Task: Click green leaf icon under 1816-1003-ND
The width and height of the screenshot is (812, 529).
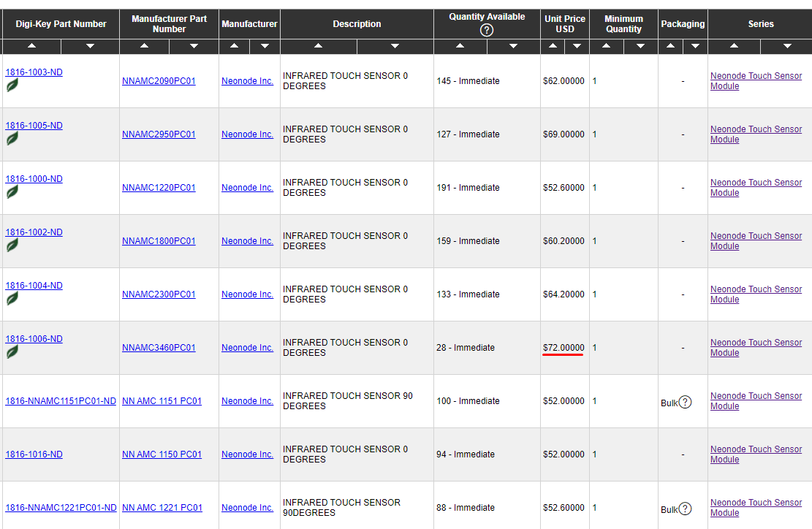Action: coord(12,85)
